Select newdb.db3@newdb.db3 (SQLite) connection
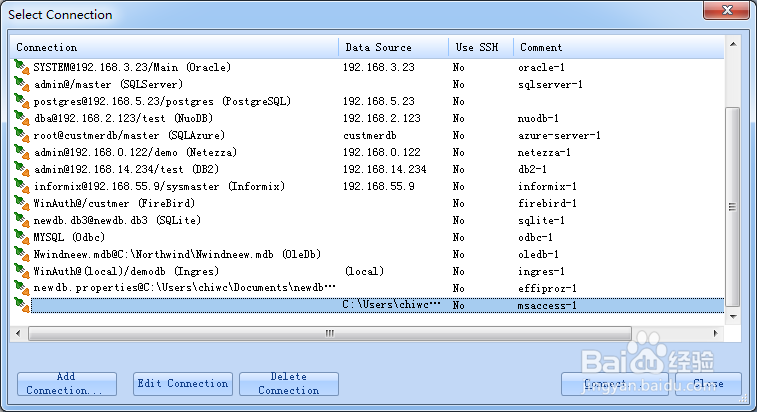 (x=117, y=220)
